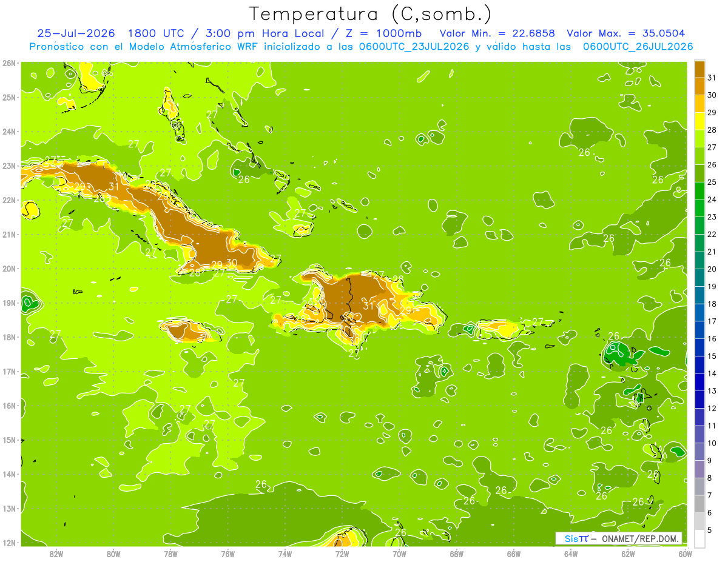This screenshot has width=728, height=562.
Task: Click color scale label '7'
Action: [x=709, y=495]
